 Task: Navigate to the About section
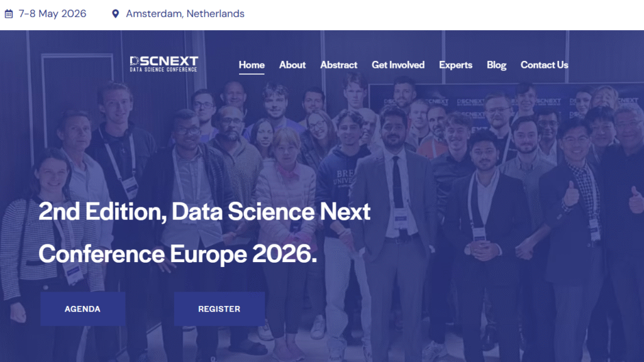[292, 65]
